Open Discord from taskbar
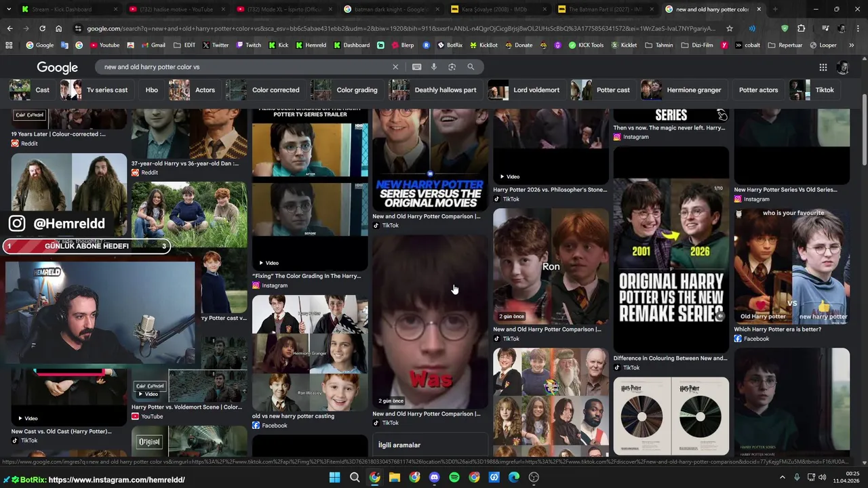The height and width of the screenshot is (488, 868). pos(434,477)
